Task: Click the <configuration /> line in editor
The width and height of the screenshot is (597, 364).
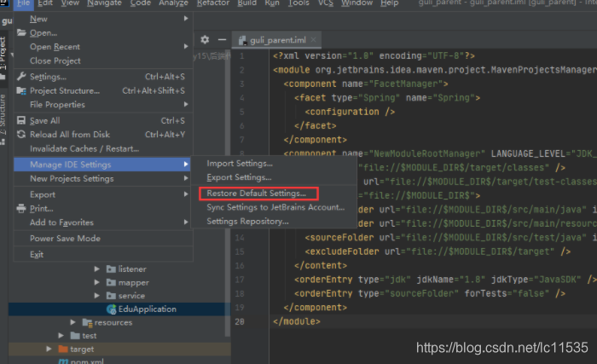Action: point(350,112)
